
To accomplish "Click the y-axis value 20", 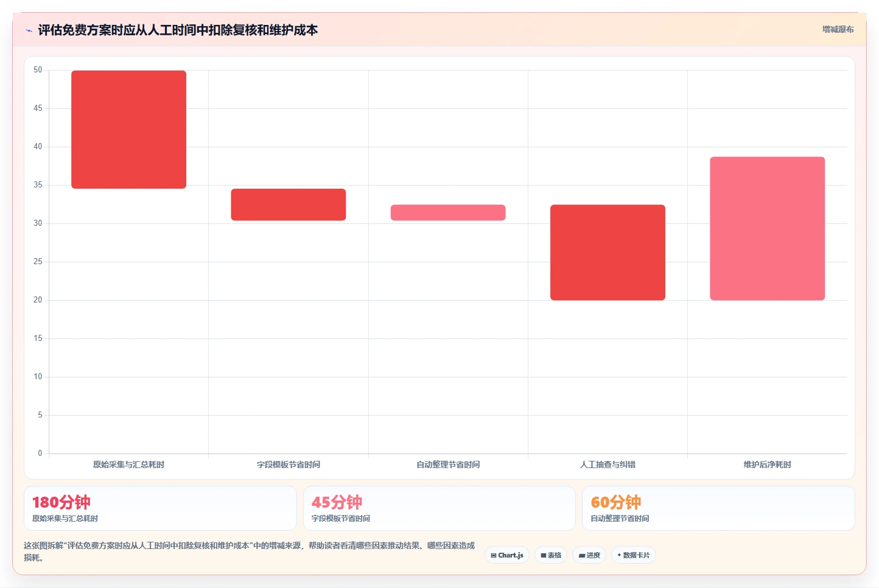I will point(38,300).
